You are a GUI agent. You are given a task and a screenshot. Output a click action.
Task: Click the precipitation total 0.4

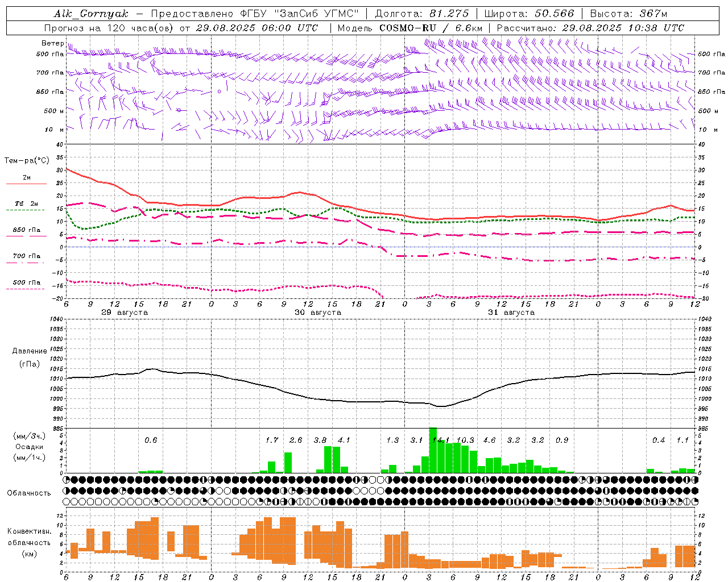click(x=659, y=440)
